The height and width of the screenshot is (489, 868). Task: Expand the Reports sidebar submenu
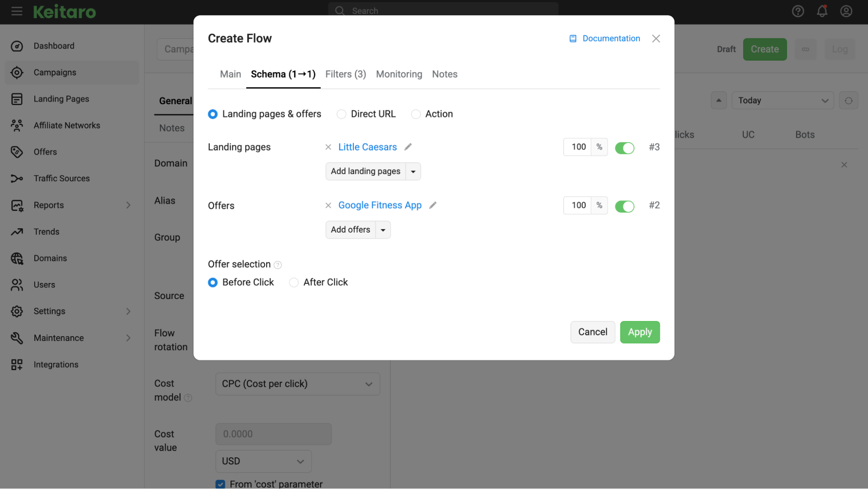click(x=128, y=205)
